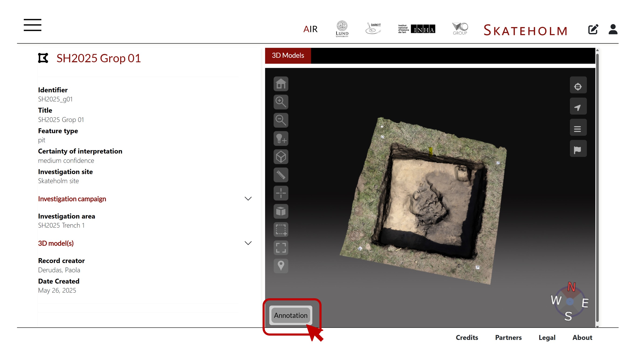Zoom out of the 3D model
This screenshot has width=644, height=354.
[281, 120]
